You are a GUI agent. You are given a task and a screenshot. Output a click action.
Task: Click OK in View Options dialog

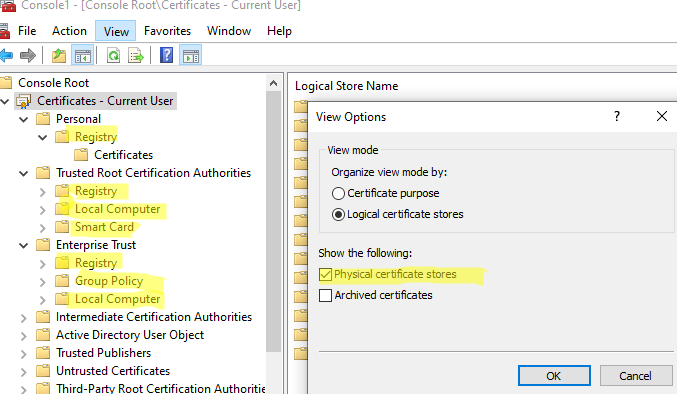point(554,376)
